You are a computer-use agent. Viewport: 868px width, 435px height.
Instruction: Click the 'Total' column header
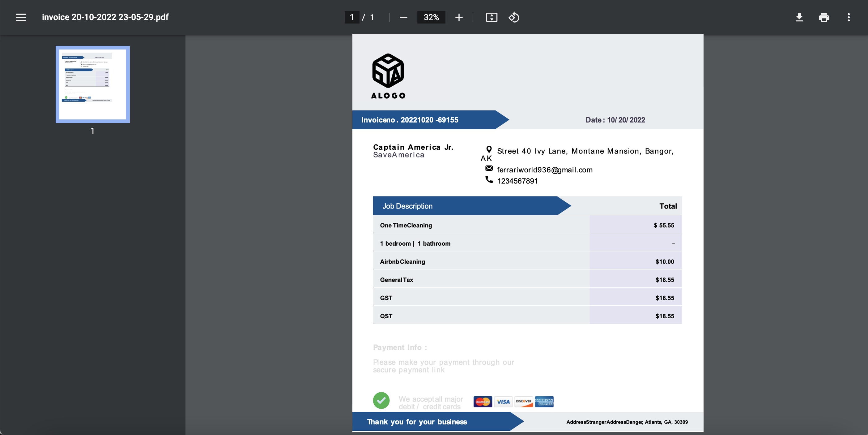(668, 206)
